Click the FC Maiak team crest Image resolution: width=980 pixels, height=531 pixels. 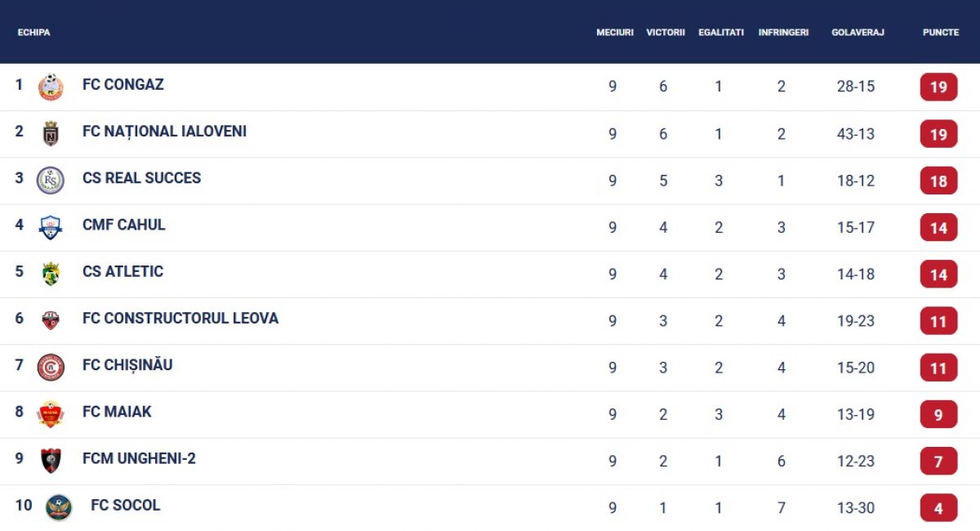[x=51, y=414]
